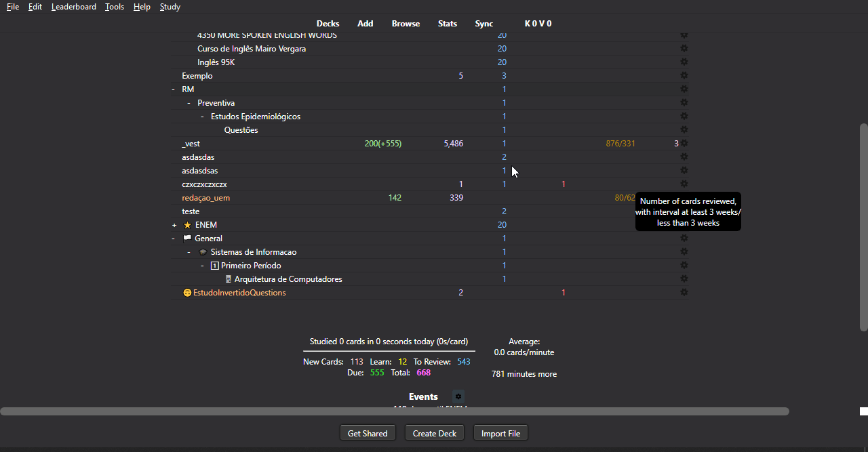Open options gear for EstudoInvertidoQuestions deck
The image size is (868, 452).
[684, 293]
